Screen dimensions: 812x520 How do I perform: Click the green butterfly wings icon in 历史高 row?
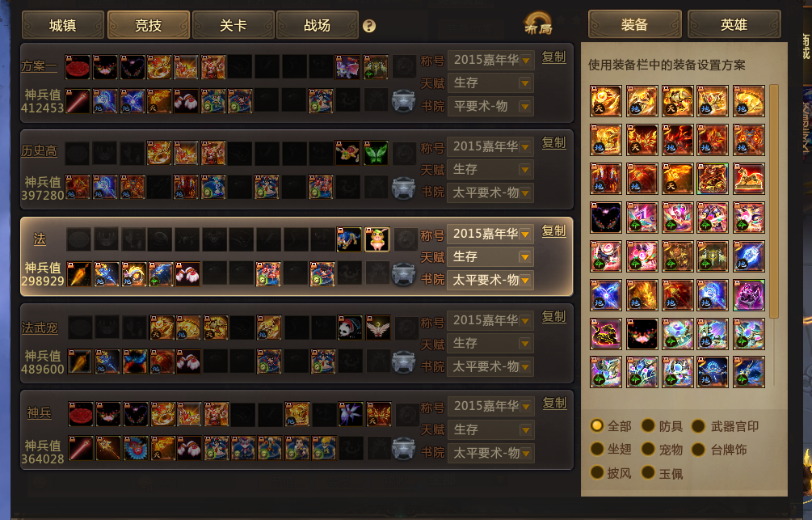376,153
